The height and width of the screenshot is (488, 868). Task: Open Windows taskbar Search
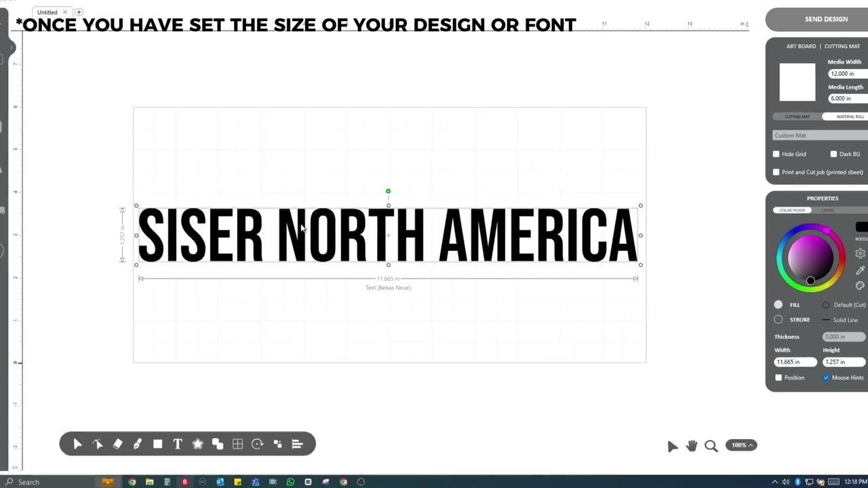(28, 482)
